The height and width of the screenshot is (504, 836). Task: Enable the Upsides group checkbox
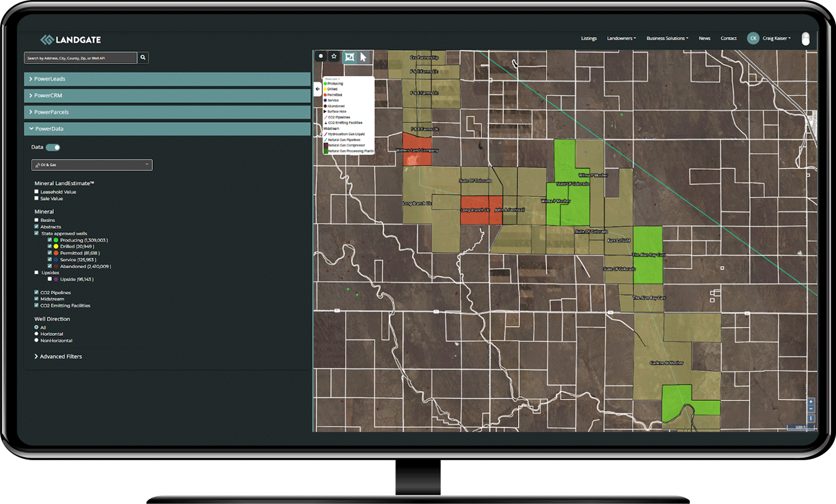37,272
